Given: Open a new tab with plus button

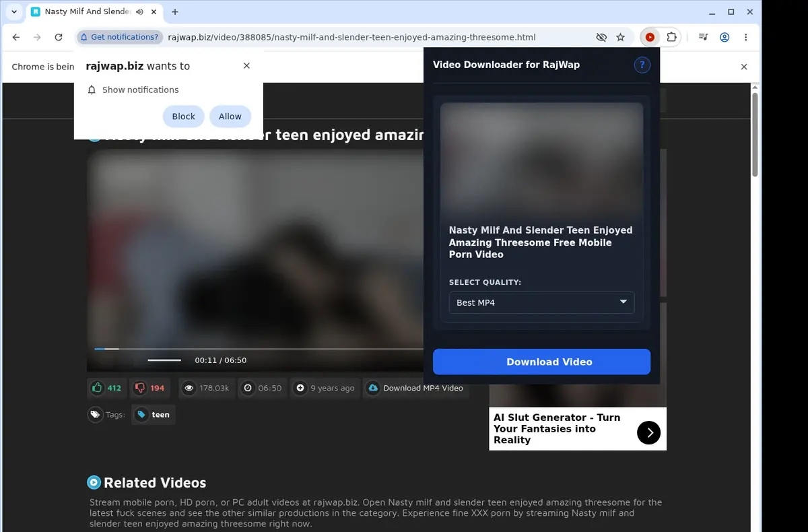Looking at the screenshot, I should tap(175, 11).
